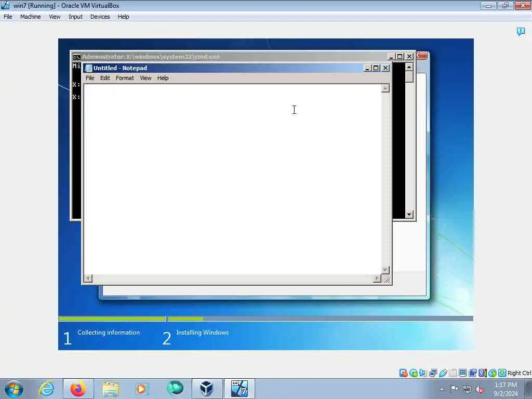
Task: Click the muted volume tray icon
Action: [480, 390]
